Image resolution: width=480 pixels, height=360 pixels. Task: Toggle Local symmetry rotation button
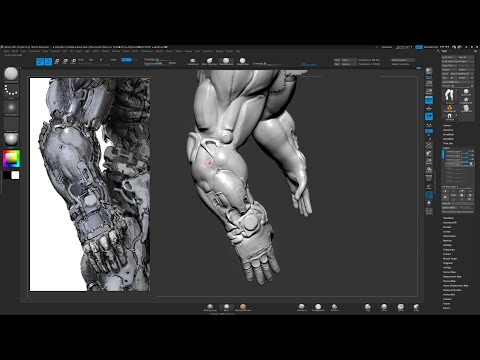pos(429,117)
